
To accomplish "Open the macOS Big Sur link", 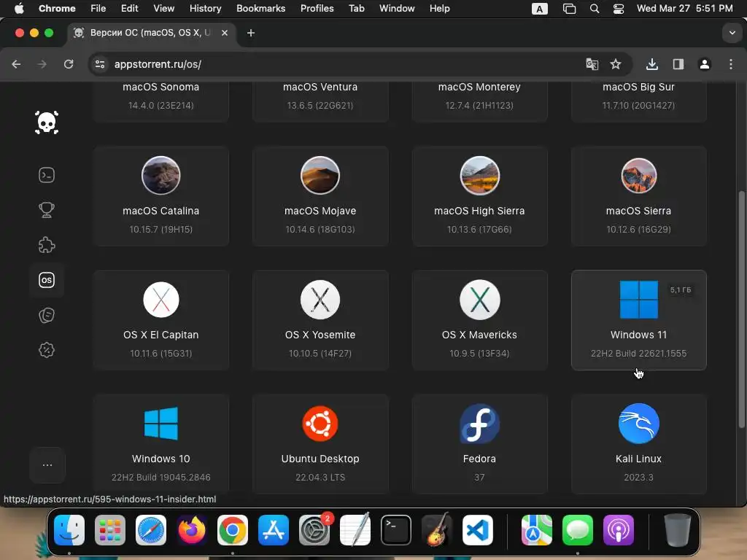I will click(638, 87).
